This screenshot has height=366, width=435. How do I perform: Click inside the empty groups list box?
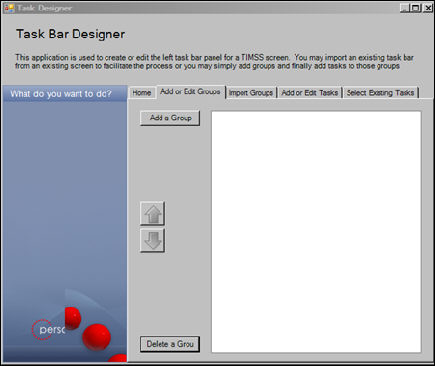(x=316, y=232)
